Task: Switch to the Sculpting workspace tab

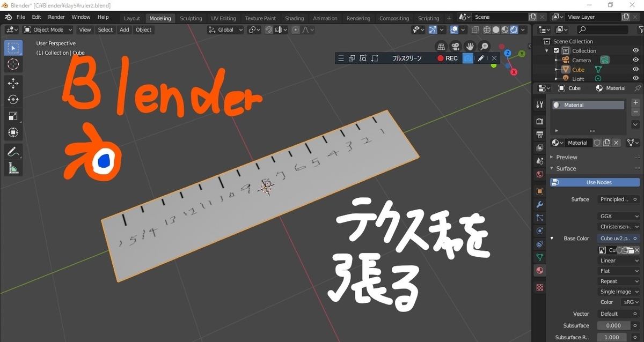Action: click(x=191, y=18)
